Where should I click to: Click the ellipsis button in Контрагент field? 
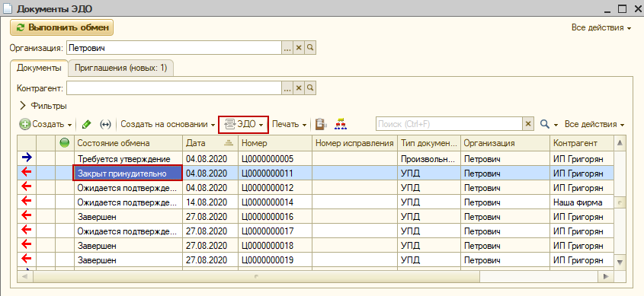[x=287, y=88]
